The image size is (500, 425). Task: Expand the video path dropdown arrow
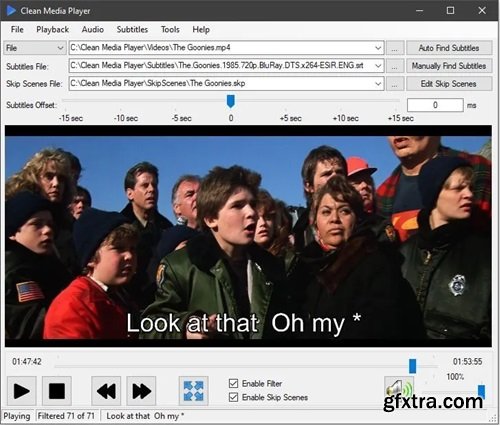pos(378,48)
